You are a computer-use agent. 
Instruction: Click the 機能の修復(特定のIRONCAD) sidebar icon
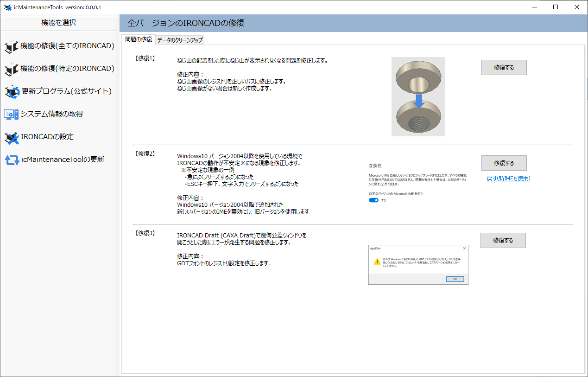click(x=11, y=69)
